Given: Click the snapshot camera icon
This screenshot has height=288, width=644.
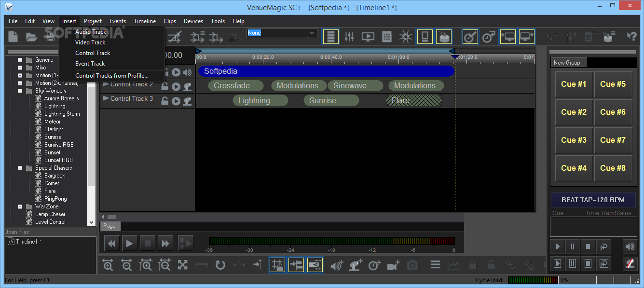Looking at the screenshot, I should point(412,265).
